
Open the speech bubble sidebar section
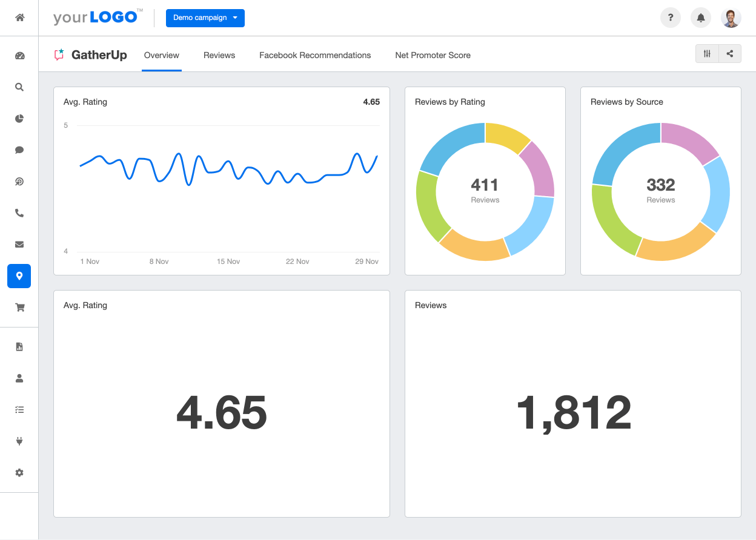[19, 150]
